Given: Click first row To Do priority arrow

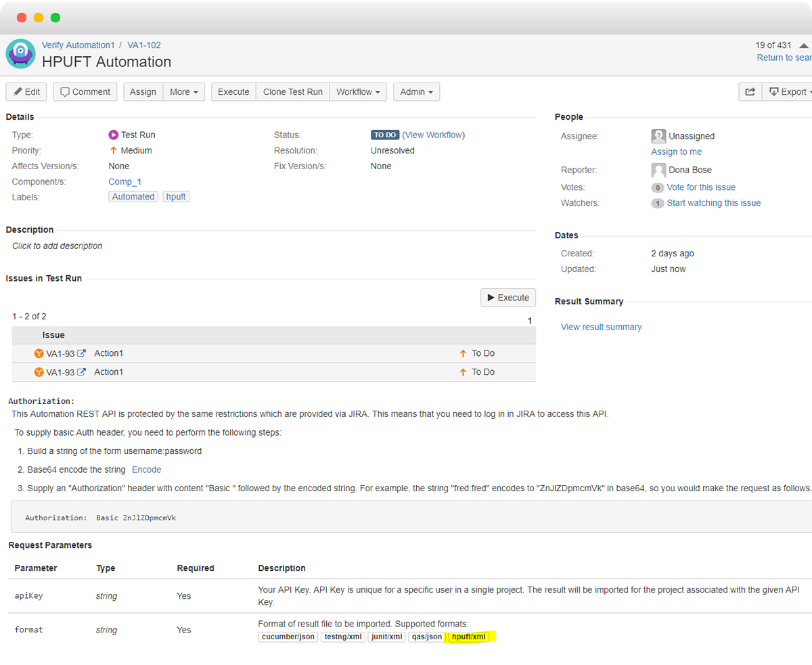Looking at the screenshot, I should pos(463,353).
